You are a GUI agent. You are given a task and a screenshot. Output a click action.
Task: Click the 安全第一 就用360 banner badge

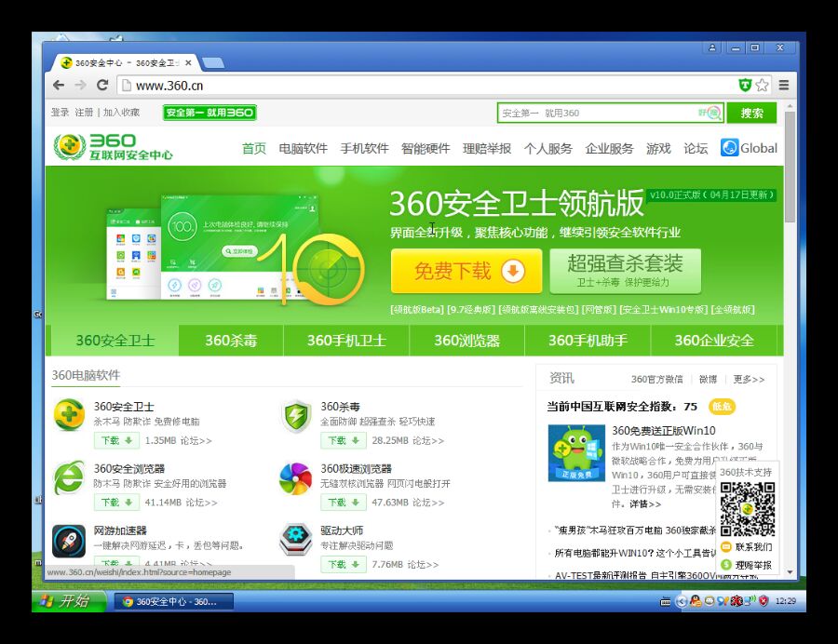tap(209, 112)
